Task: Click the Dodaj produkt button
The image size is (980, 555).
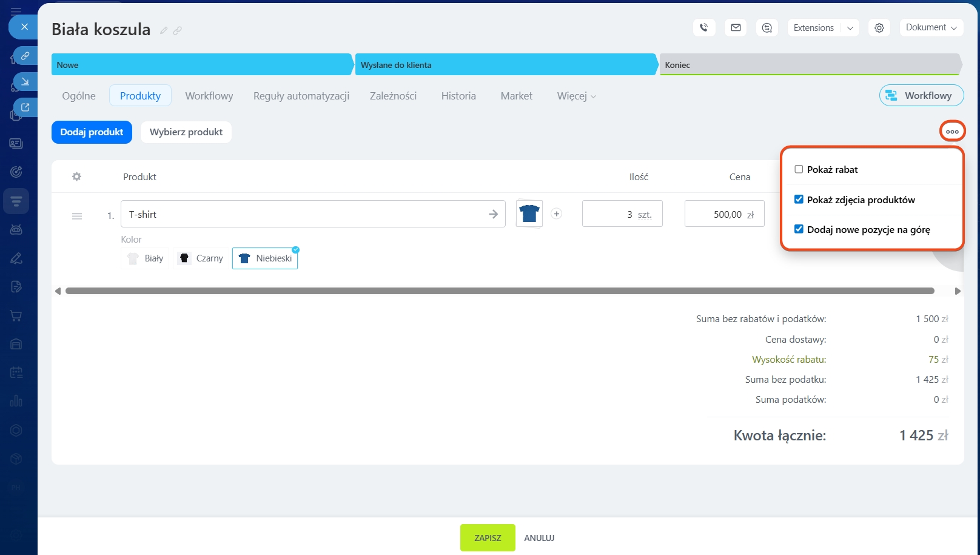Action: pyautogui.click(x=92, y=132)
